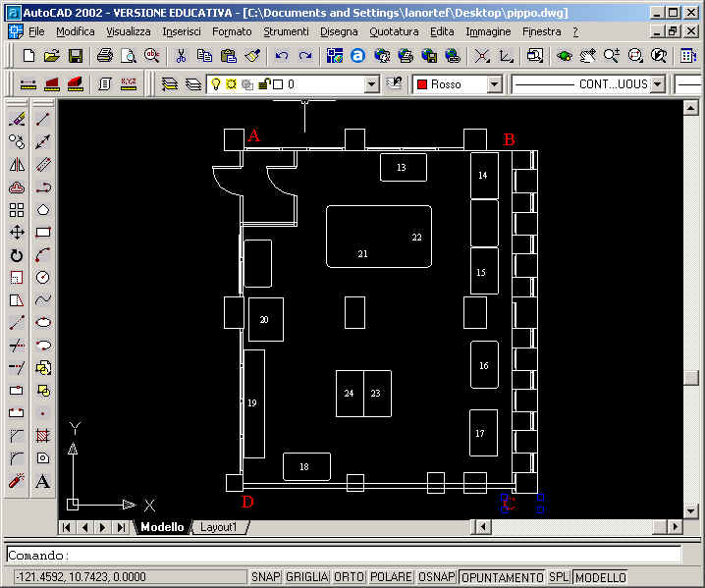
Task: Click the Redo arrow icon
Action: tap(305, 56)
